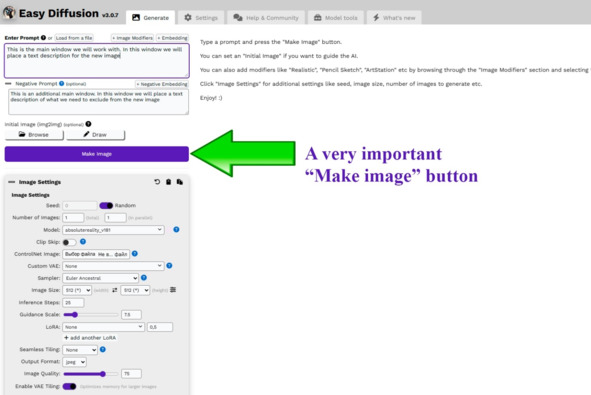Click the Enter Prompt help icon
591x395 pixels.
[x=43, y=38]
